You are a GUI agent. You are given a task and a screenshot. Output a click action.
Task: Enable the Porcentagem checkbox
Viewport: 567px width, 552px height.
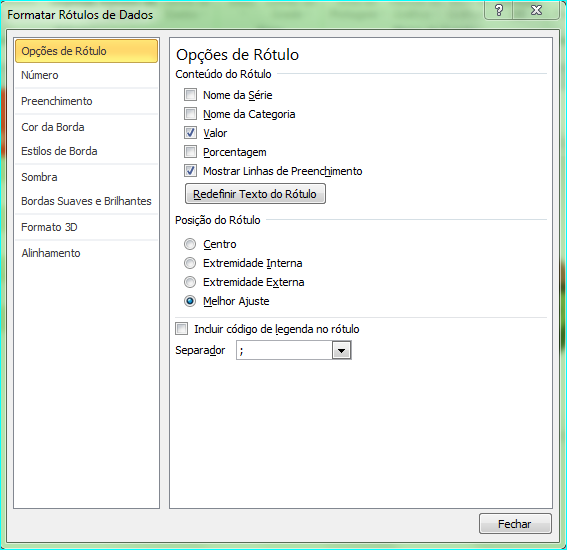click(x=190, y=152)
